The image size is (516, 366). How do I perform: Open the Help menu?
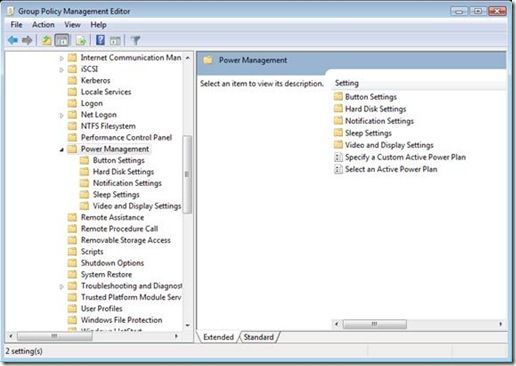point(98,25)
